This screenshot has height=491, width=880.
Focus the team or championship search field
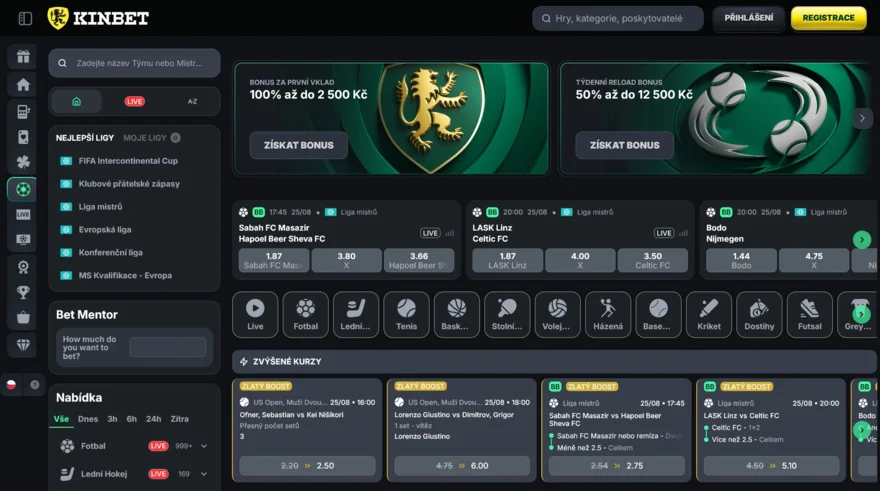[x=134, y=63]
